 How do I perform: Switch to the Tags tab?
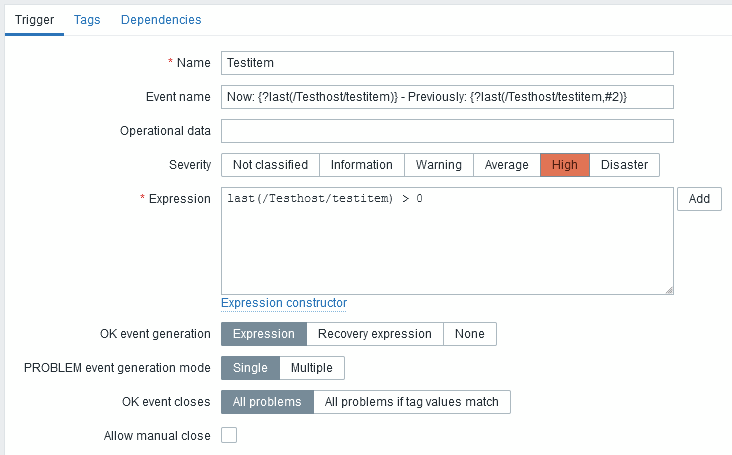click(87, 19)
